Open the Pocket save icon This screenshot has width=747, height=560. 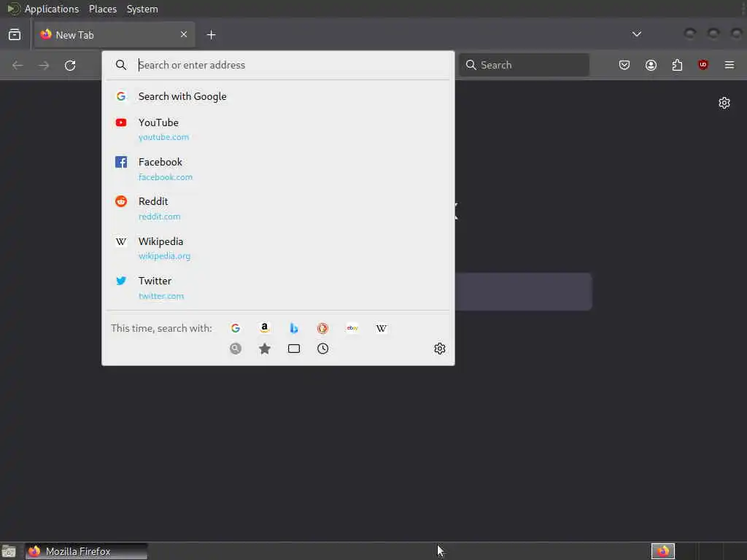(624, 65)
